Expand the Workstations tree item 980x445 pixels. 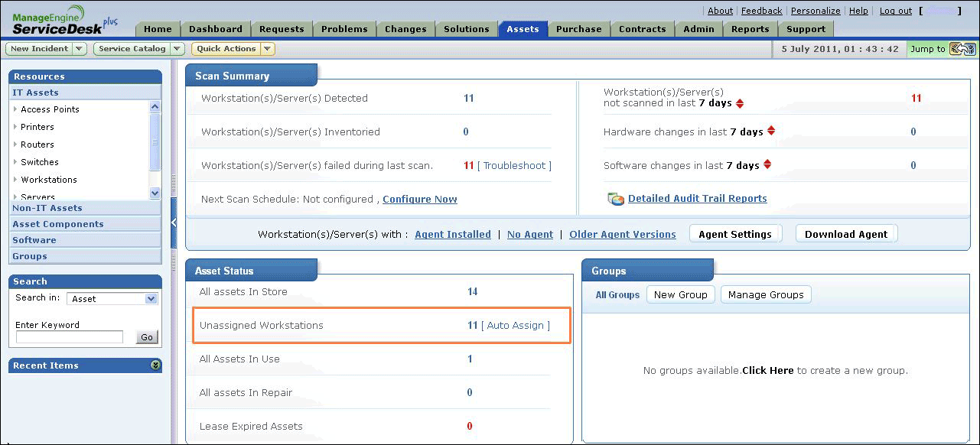(15, 180)
